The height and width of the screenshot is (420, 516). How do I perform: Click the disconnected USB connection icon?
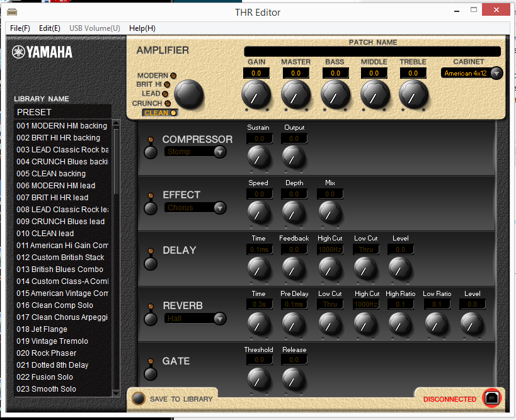pyautogui.click(x=492, y=398)
